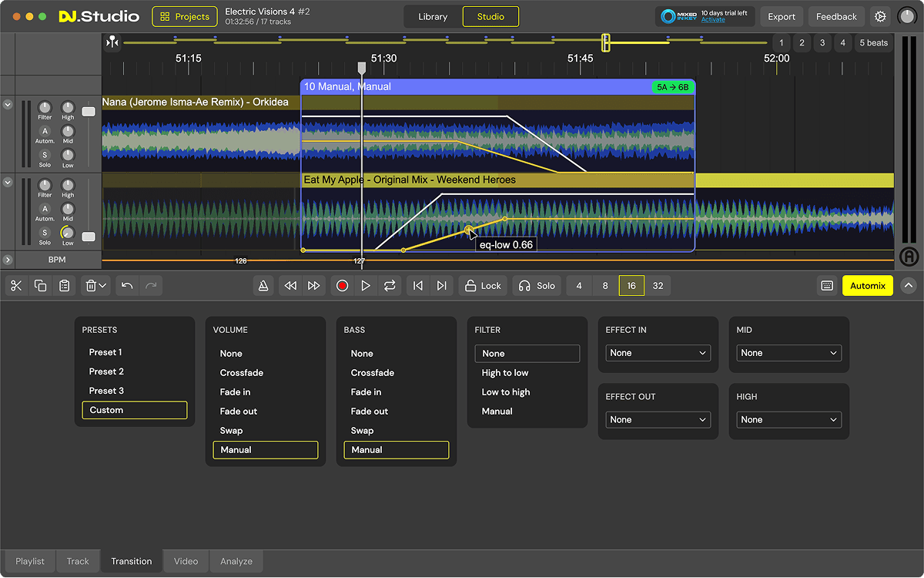Undo the last action
The image size is (924, 578).
[128, 286]
